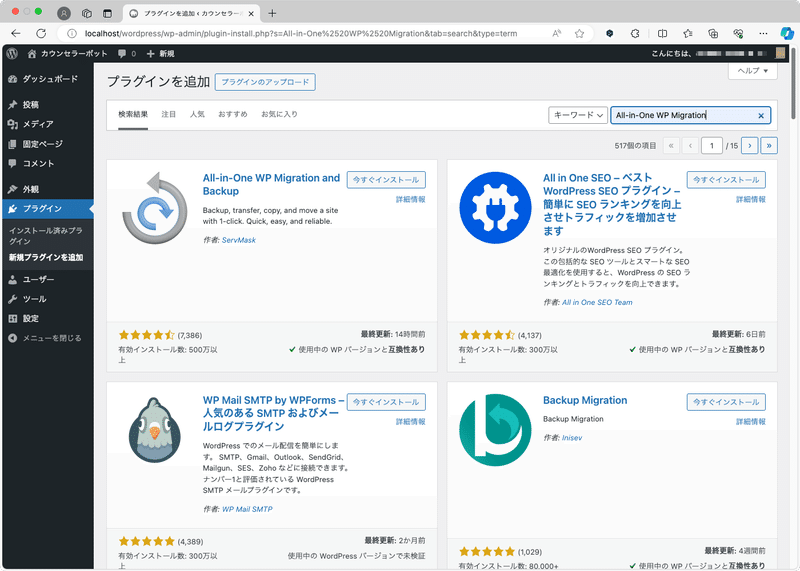Open the comments bubble in the admin bar
Image resolution: width=800 pixels, height=571 pixels.
pyautogui.click(x=127, y=54)
